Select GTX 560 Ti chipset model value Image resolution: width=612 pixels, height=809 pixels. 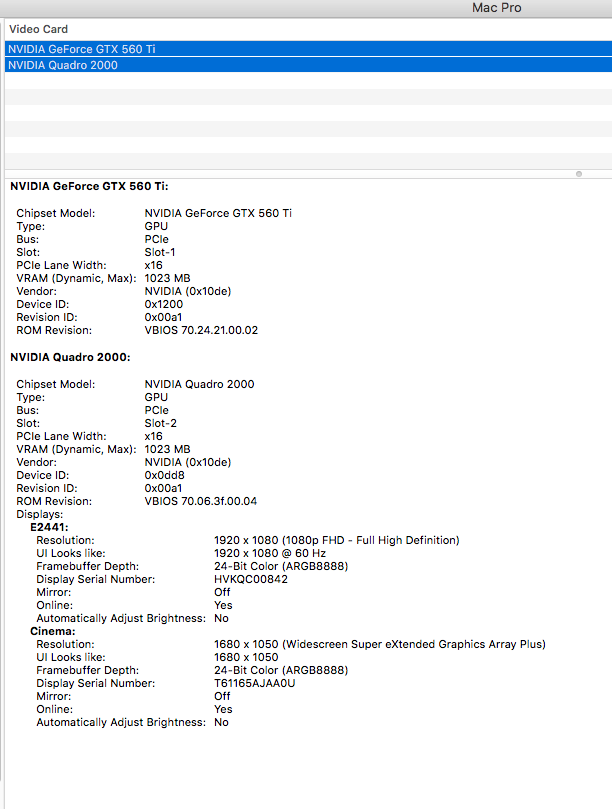218,213
